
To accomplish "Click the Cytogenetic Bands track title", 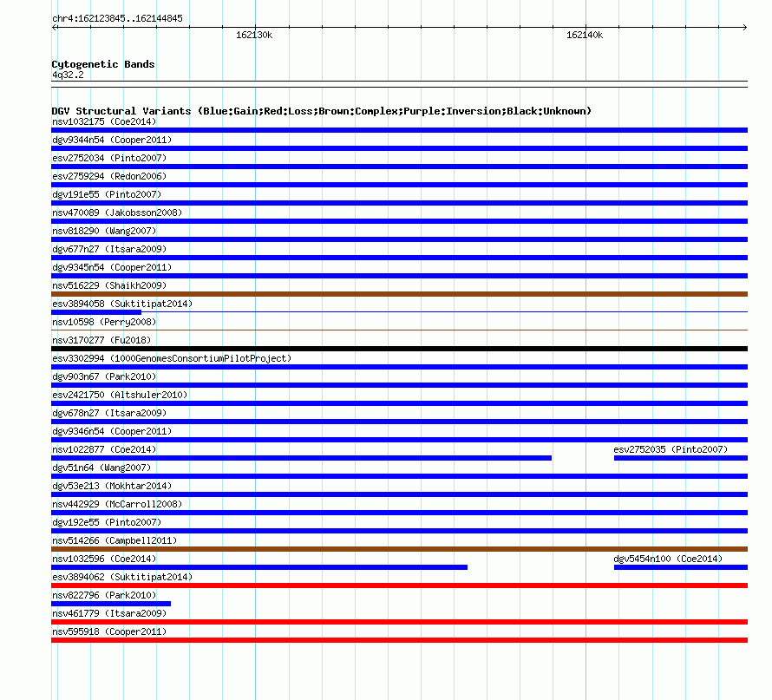I will pos(103,64).
